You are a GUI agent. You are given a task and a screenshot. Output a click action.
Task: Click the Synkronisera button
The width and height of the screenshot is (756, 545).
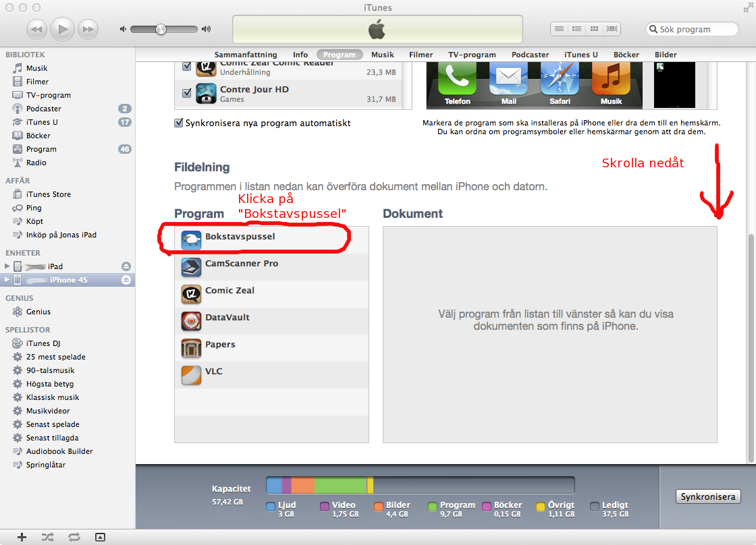point(708,496)
